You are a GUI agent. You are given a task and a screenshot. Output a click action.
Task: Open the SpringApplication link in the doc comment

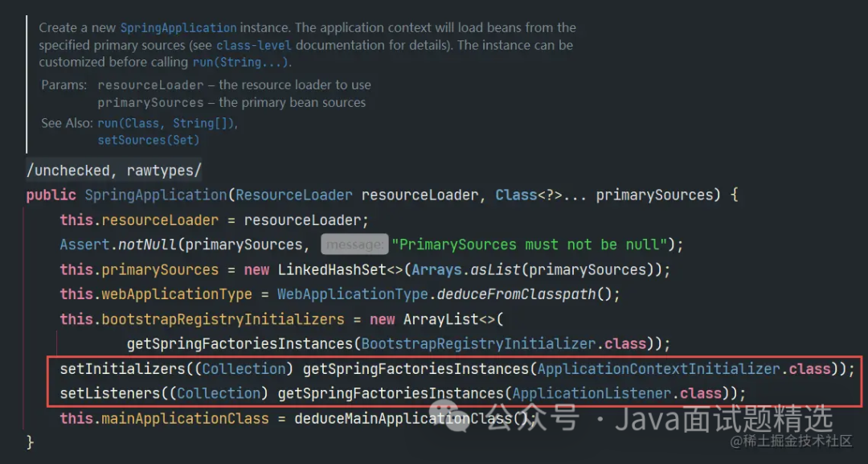click(x=178, y=27)
